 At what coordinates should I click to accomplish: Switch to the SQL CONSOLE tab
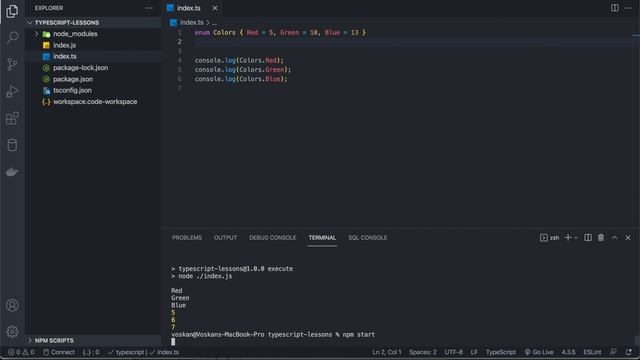click(x=368, y=238)
